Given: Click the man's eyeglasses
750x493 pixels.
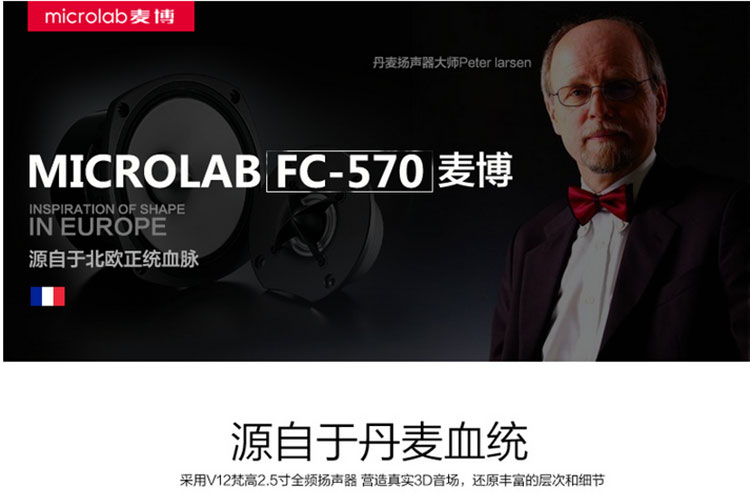Looking at the screenshot, I should pos(602,91).
